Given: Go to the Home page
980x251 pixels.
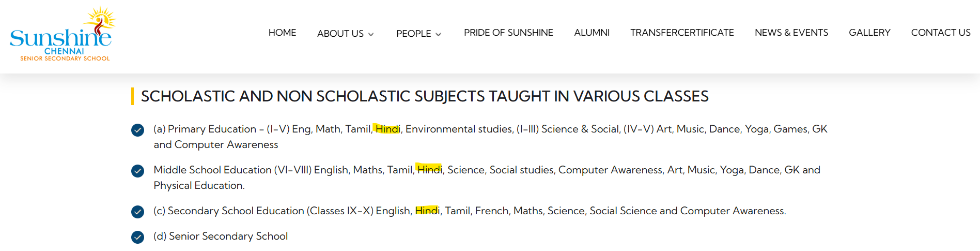Looking at the screenshot, I should click(282, 33).
